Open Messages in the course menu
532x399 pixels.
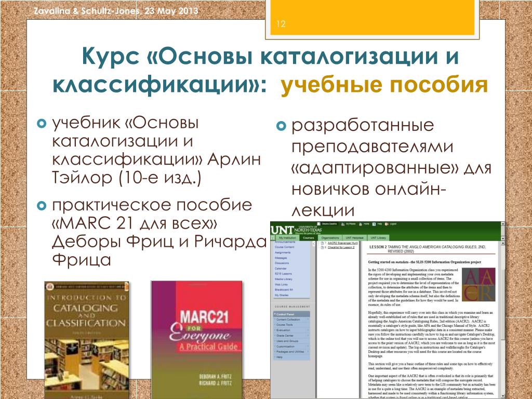click(x=281, y=258)
